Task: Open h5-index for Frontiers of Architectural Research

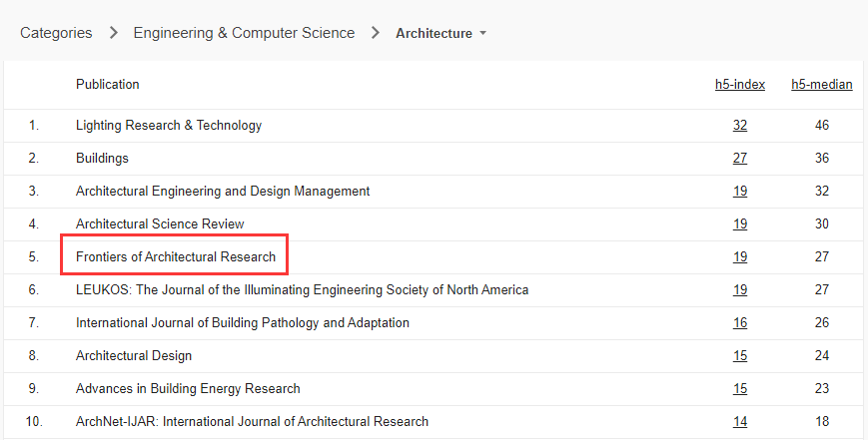Action: pyautogui.click(x=740, y=257)
